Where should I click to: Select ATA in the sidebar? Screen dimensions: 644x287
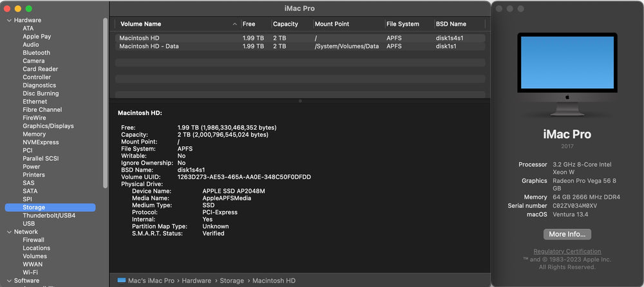[x=28, y=28]
